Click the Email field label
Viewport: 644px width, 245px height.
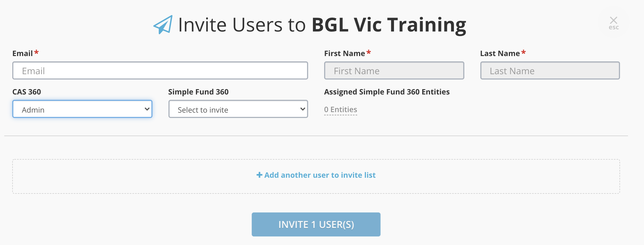click(22, 53)
